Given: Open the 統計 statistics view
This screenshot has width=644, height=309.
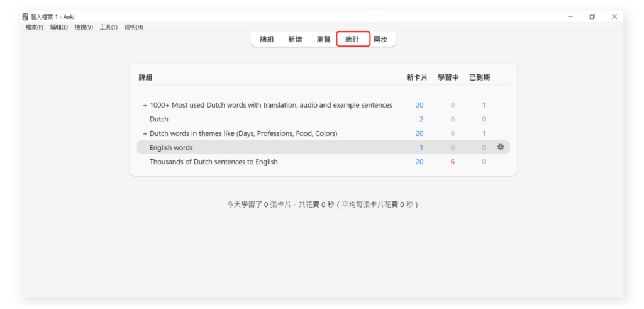Looking at the screenshot, I should point(352,39).
